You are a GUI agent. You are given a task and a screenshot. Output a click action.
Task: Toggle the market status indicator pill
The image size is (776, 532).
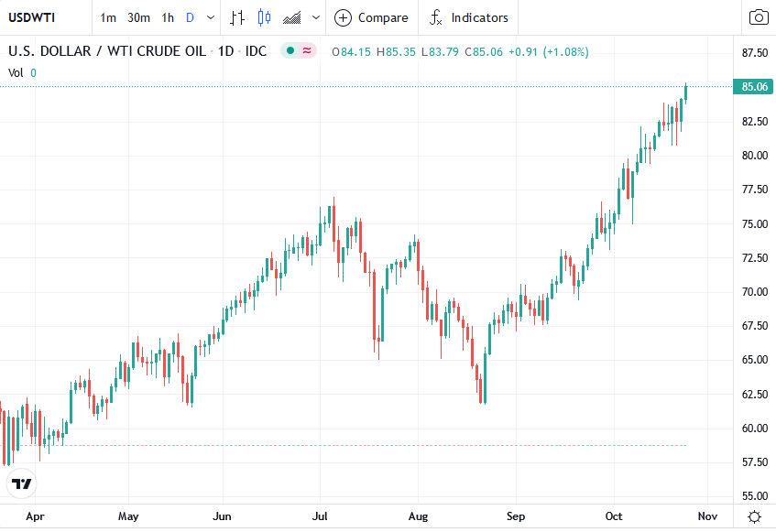point(299,50)
